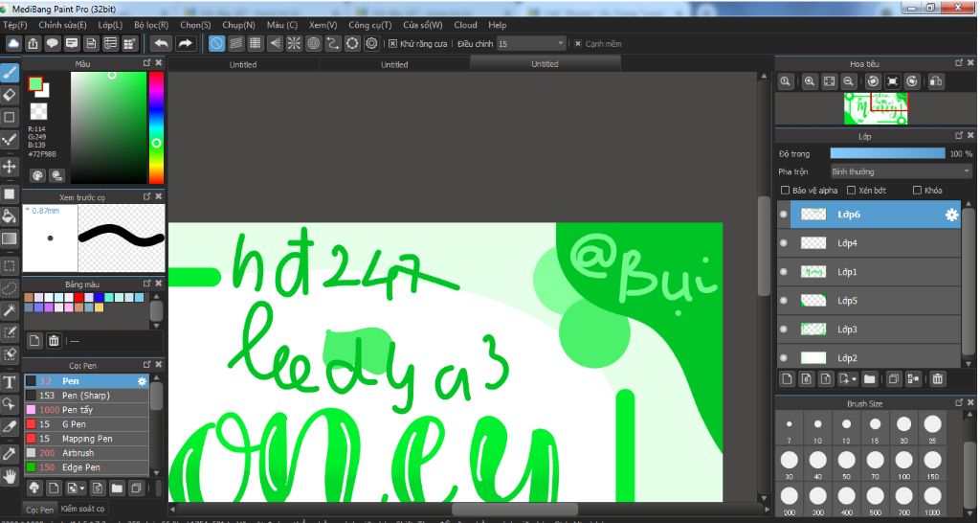Undock the Màu color panel
Image resolution: width=980 pixels, height=523 pixels.
point(146,62)
